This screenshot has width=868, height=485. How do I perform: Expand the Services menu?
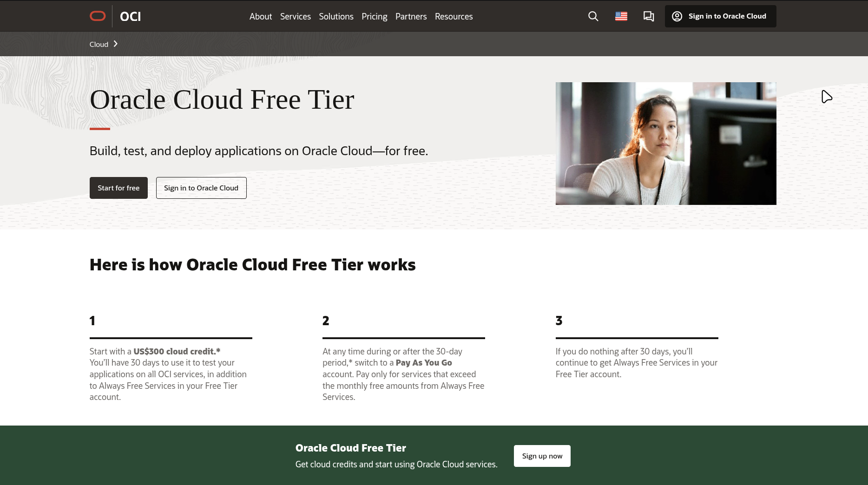(295, 16)
